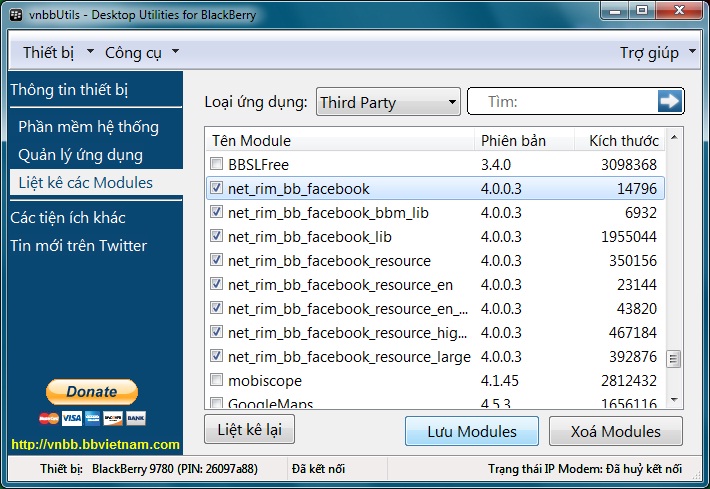Maximize the vnbbUtils window
The width and height of the screenshot is (710, 489).
coord(641,10)
